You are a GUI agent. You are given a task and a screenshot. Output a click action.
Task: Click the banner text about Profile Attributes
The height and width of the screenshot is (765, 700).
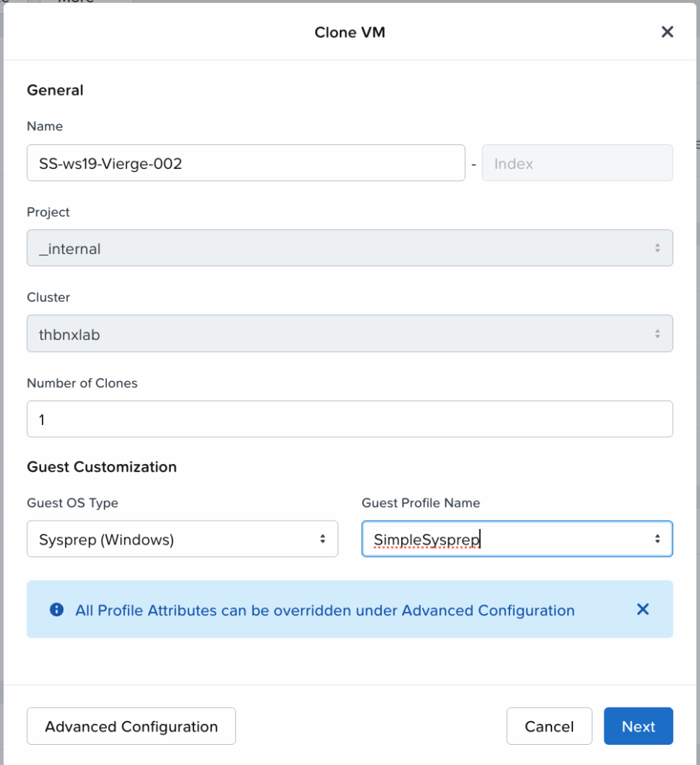[x=325, y=610]
